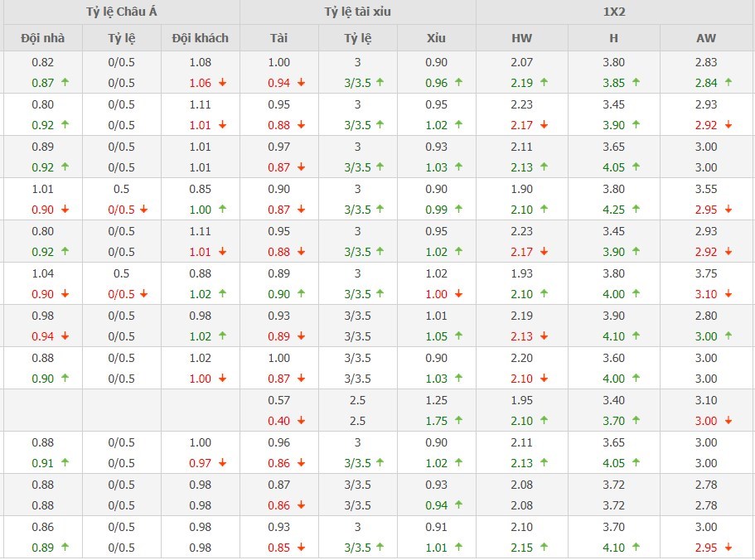Click the green up arrow beside 2.15
Image resolution: width=755 pixels, height=560 pixels.
544,548
